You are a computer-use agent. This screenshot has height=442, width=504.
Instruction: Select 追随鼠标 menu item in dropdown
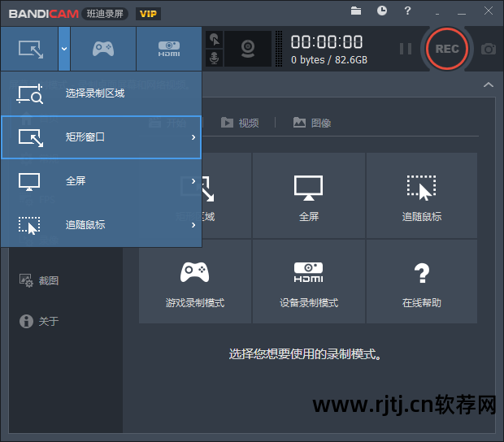(102, 225)
